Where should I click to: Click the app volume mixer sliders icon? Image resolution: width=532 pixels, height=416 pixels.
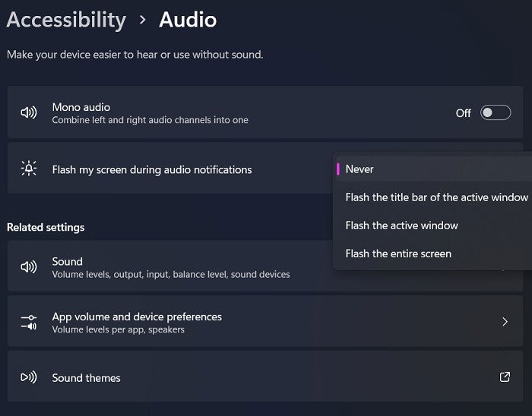[x=29, y=322]
